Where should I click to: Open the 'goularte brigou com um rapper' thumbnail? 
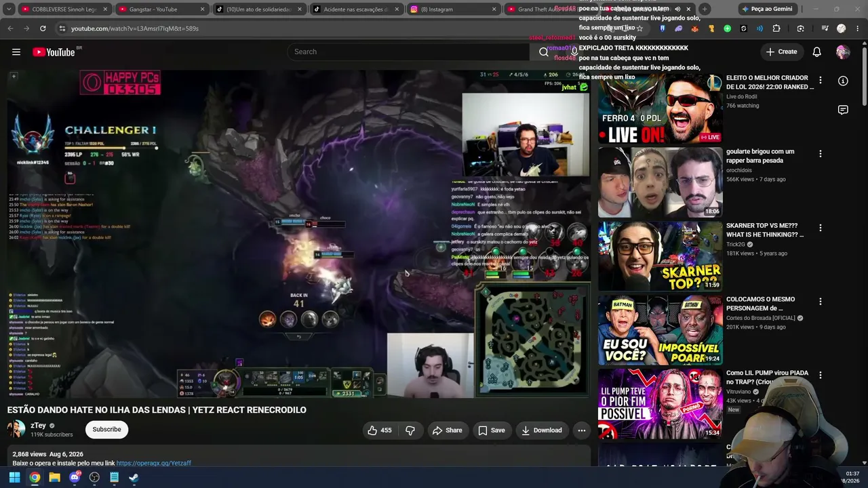660,183
